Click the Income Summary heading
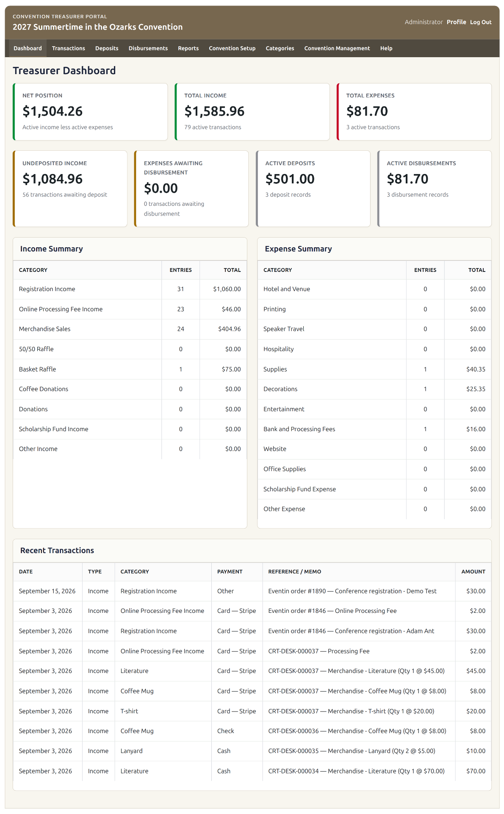The image size is (504, 814). click(52, 249)
